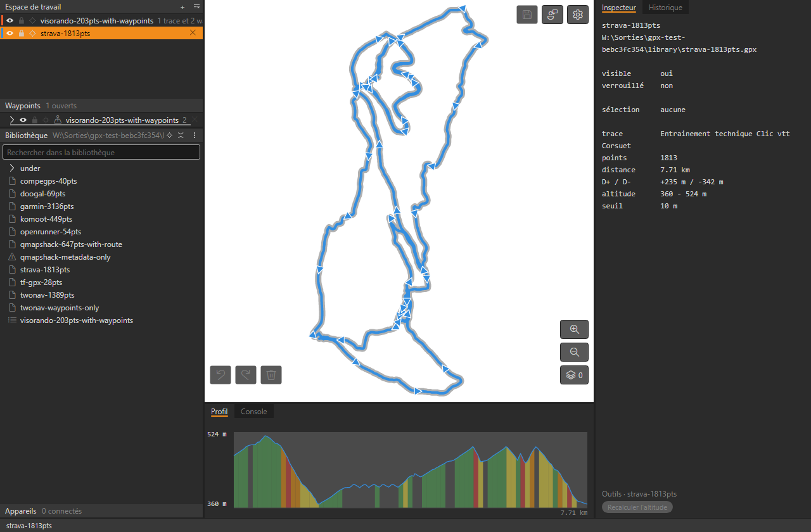Click the Appareils section header
Viewport: 811px width, 532px height.
(101, 511)
